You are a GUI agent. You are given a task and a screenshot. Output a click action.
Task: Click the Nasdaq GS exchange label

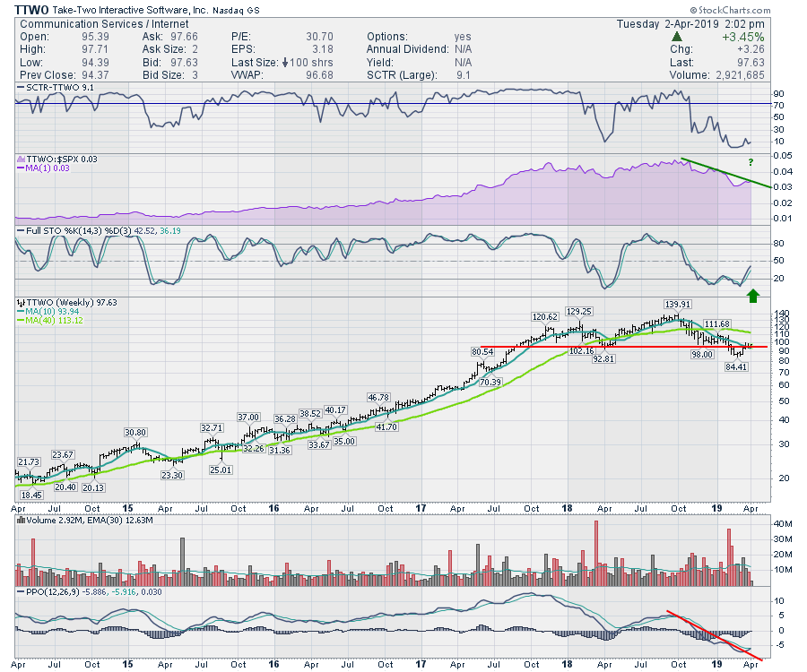tap(235, 10)
